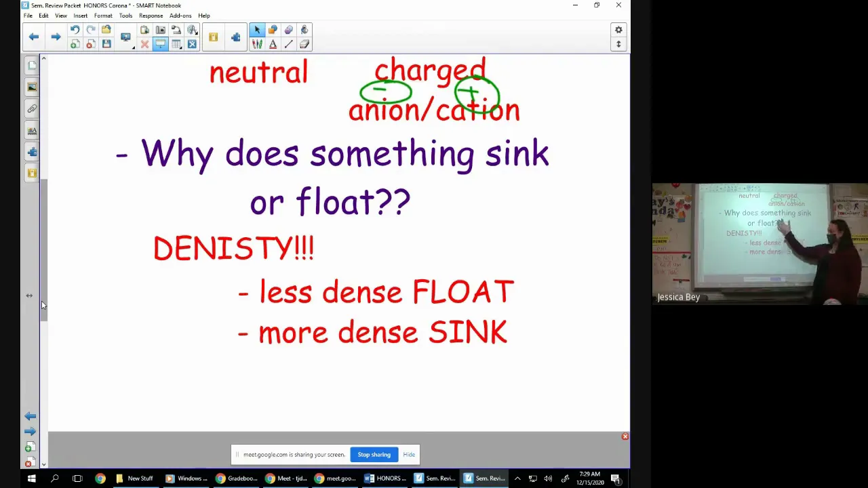The image size is (868, 488).
Task: Open the Add-ons puzzle piece in toolbar
Action: click(235, 37)
